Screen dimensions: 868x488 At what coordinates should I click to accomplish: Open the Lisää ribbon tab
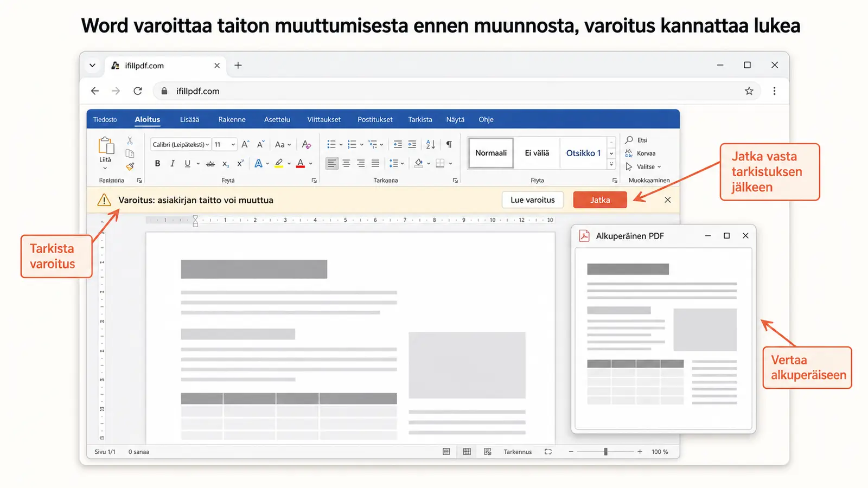point(189,120)
